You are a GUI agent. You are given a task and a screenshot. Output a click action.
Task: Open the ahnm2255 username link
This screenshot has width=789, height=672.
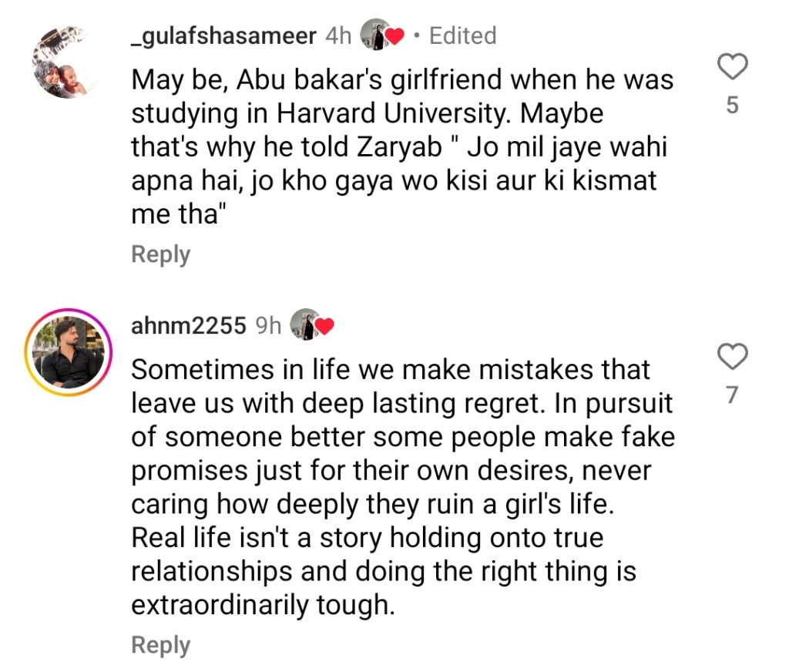pyautogui.click(x=189, y=326)
